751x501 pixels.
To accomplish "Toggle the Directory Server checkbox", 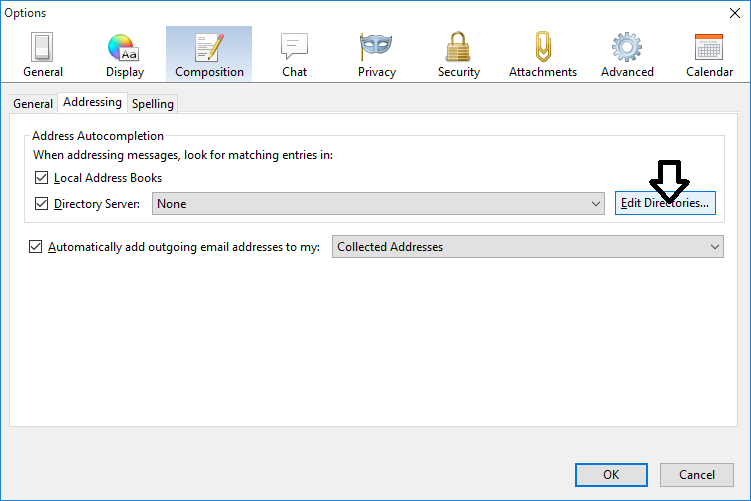I will click(x=42, y=204).
